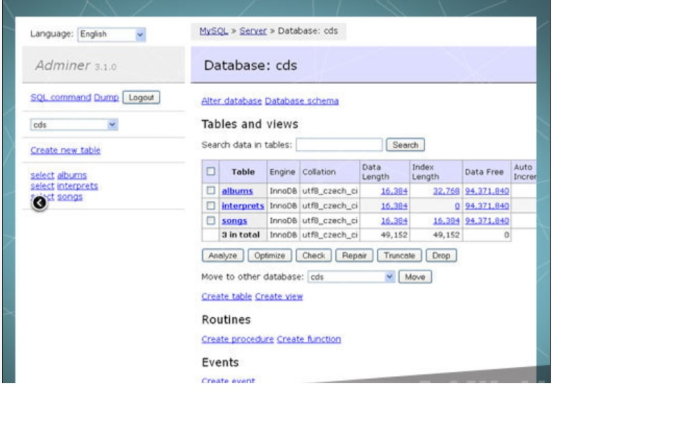Click the Search button
The width and height of the screenshot is (700, 438).
[x=405, y=145]
